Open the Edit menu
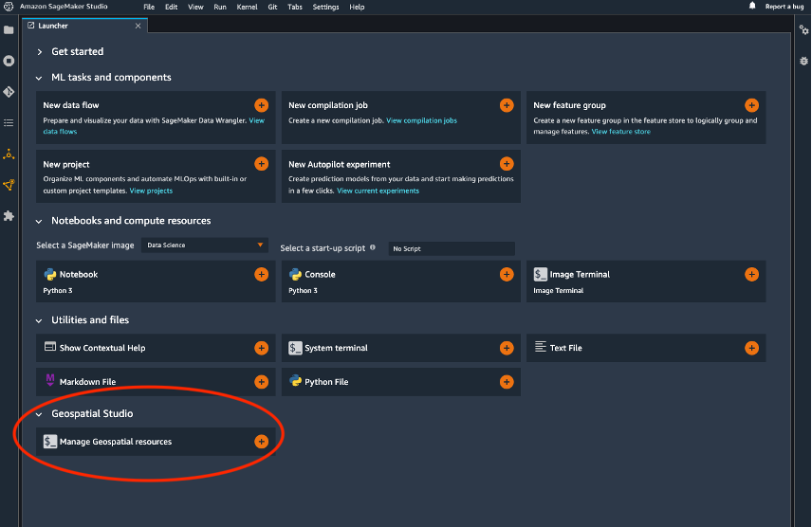 click(x=172, y=7)
